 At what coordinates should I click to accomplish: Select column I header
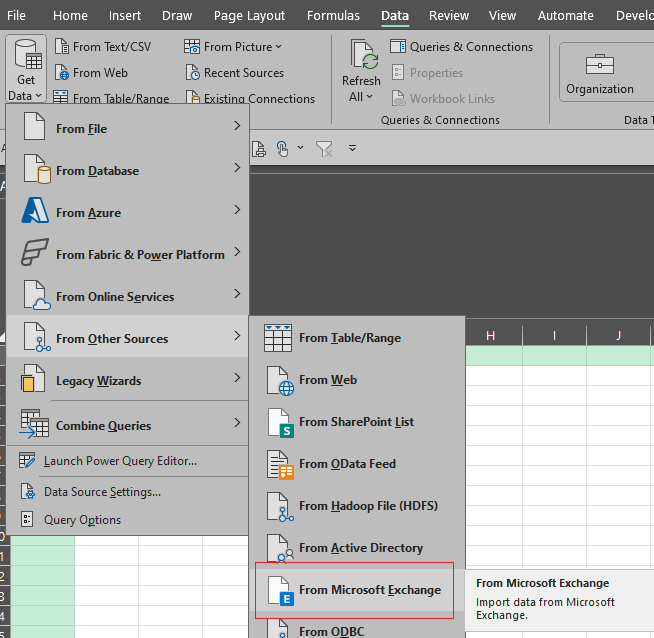click(x=554, y=336)
